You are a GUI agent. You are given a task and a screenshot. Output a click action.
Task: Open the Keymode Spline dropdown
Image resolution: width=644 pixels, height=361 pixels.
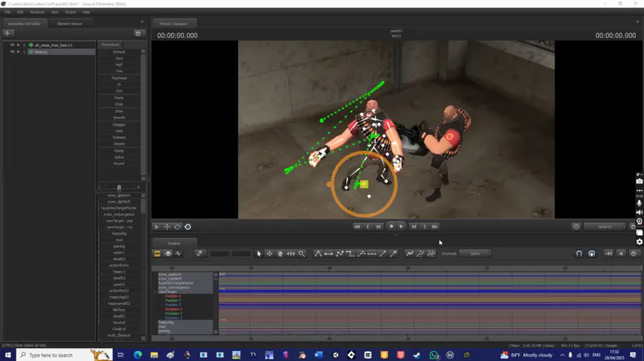475,254
